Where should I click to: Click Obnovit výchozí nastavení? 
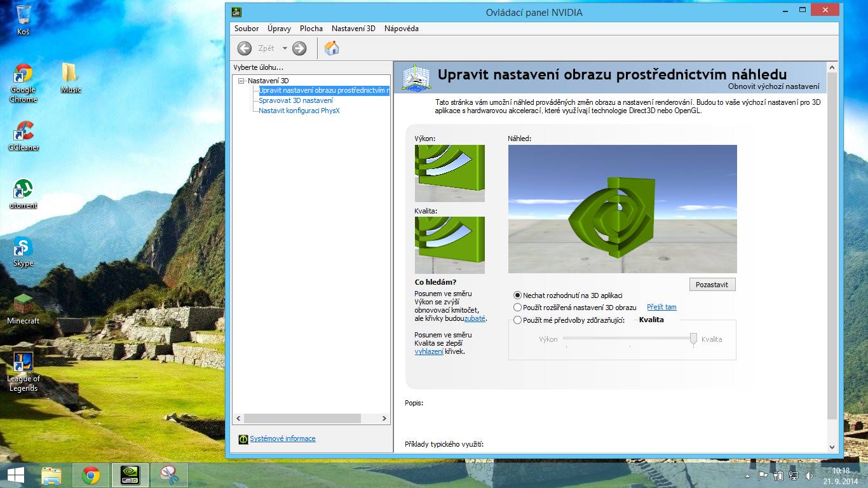773,86
